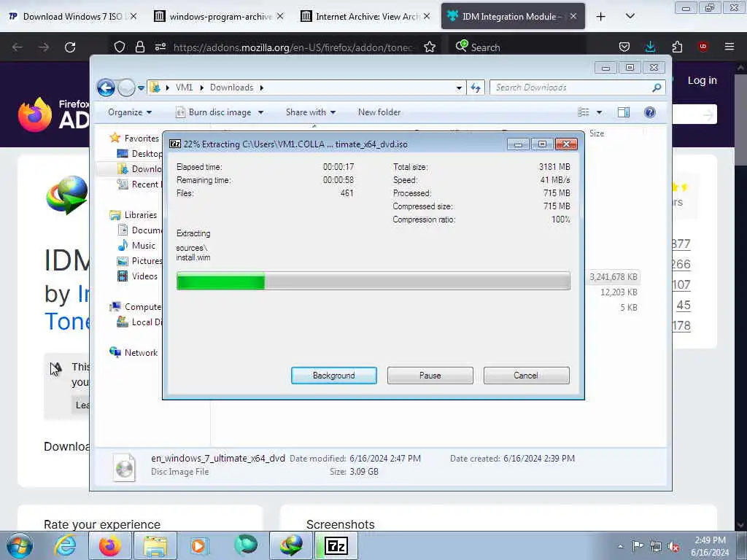
Task: Launch Internet Explorer from taskbar
Action: [x=65, y=545]
